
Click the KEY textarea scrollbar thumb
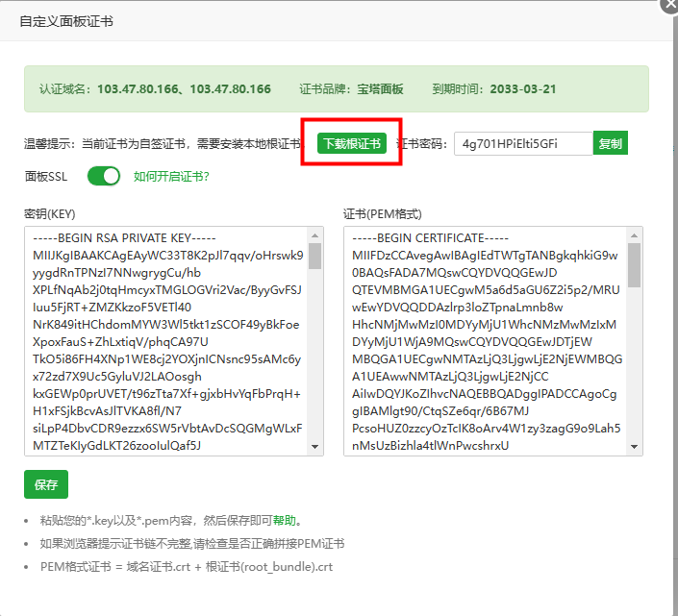pos(314,257)
